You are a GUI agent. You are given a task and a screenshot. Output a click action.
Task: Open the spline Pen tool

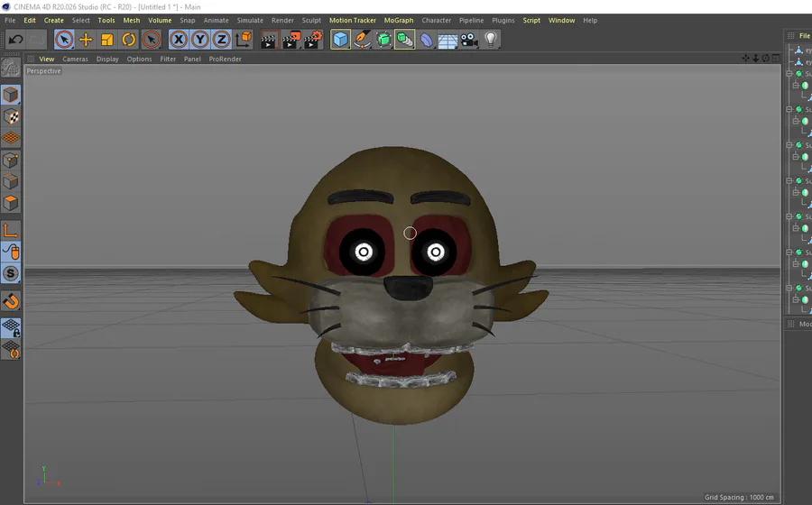coord(362,40)
